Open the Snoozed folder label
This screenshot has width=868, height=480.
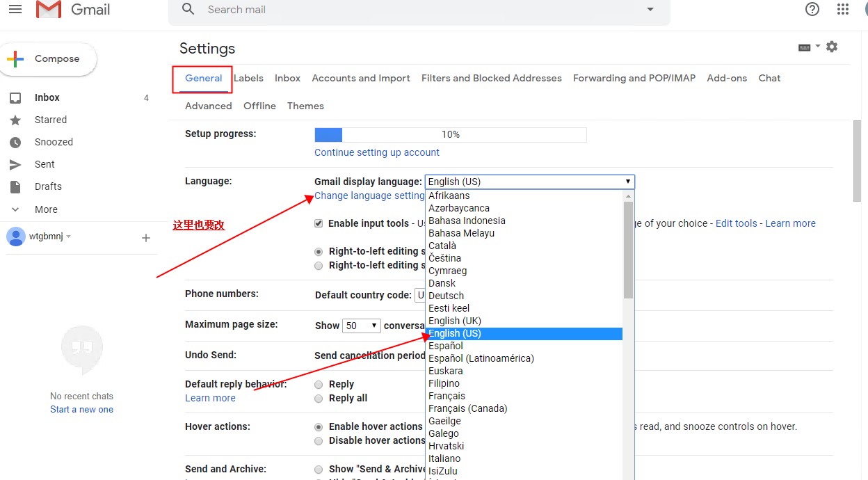click(x=54, y=143)
